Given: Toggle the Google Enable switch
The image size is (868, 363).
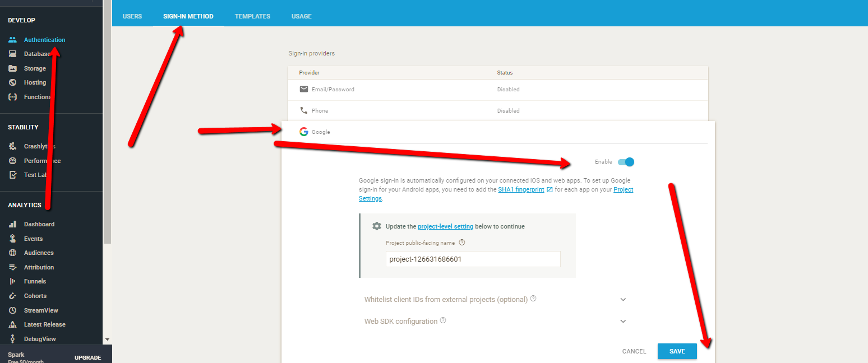Looking at the screenshot, I should (626, 162).
